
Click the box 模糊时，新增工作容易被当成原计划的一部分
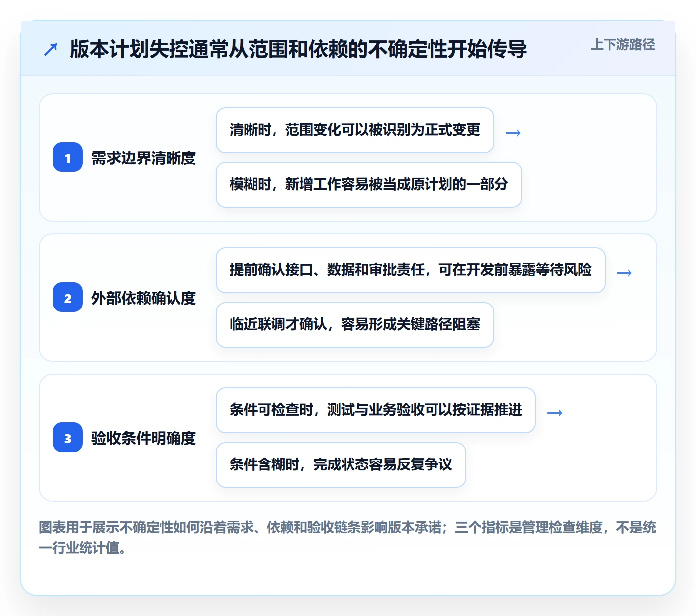pos(369,185)
